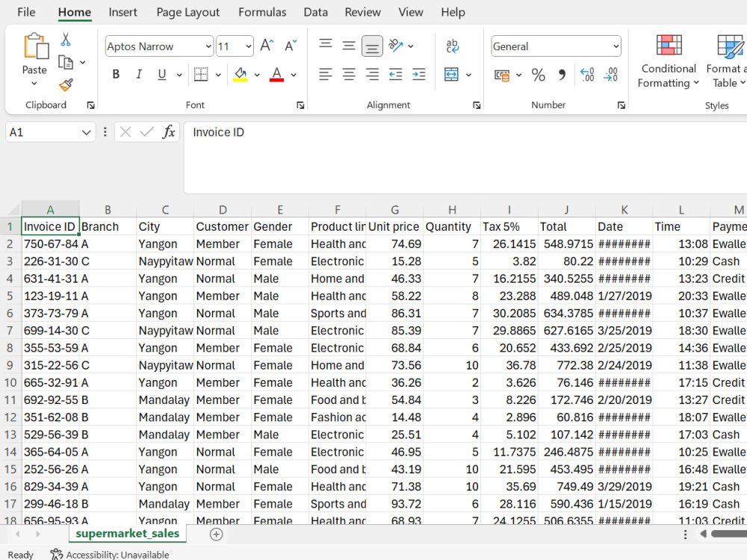
Task: Toggle the active Bottom Align button
Action: [372, 46]
